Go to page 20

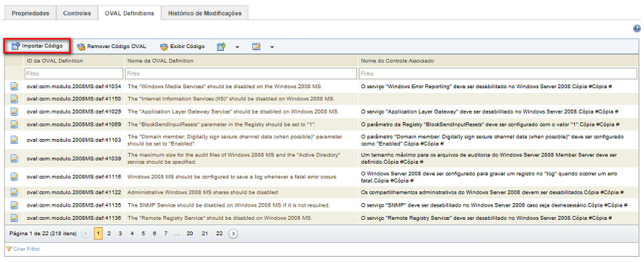189,233
